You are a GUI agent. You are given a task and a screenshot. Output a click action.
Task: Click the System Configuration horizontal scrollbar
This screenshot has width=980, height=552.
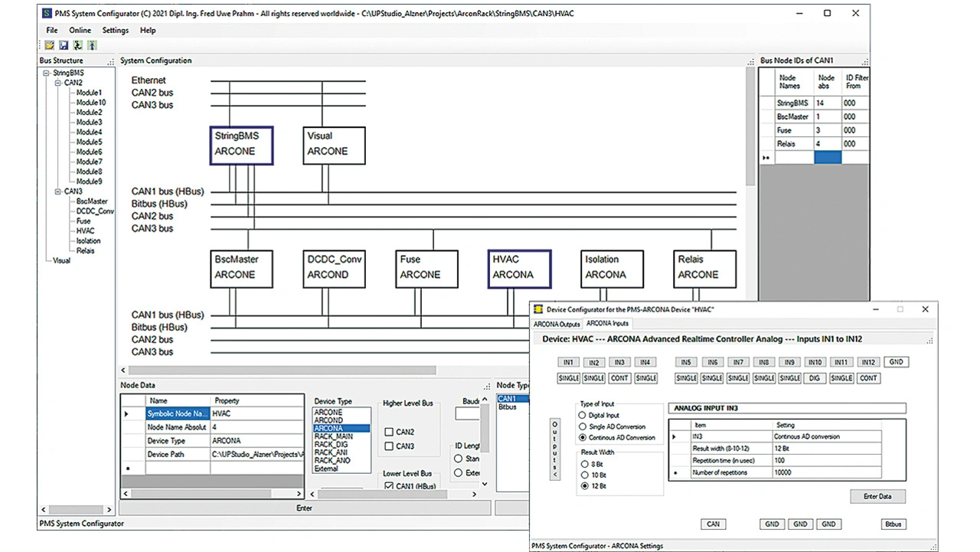(283, 371)
